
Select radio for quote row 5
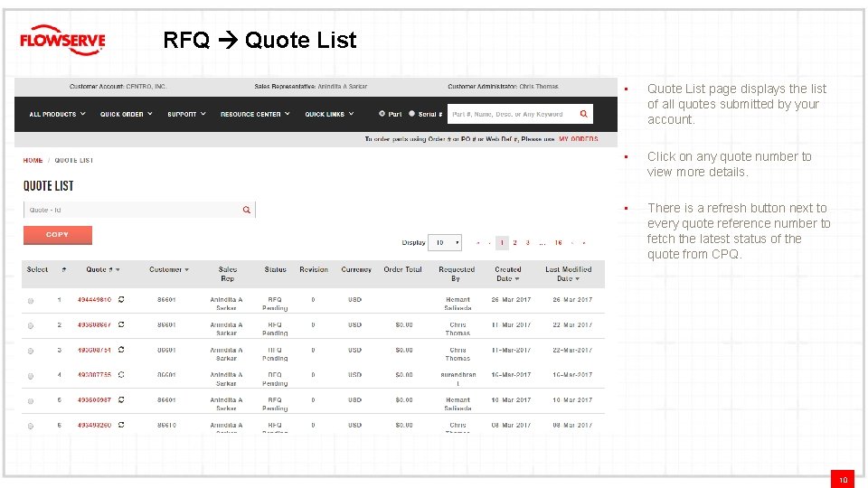point(31,401)
